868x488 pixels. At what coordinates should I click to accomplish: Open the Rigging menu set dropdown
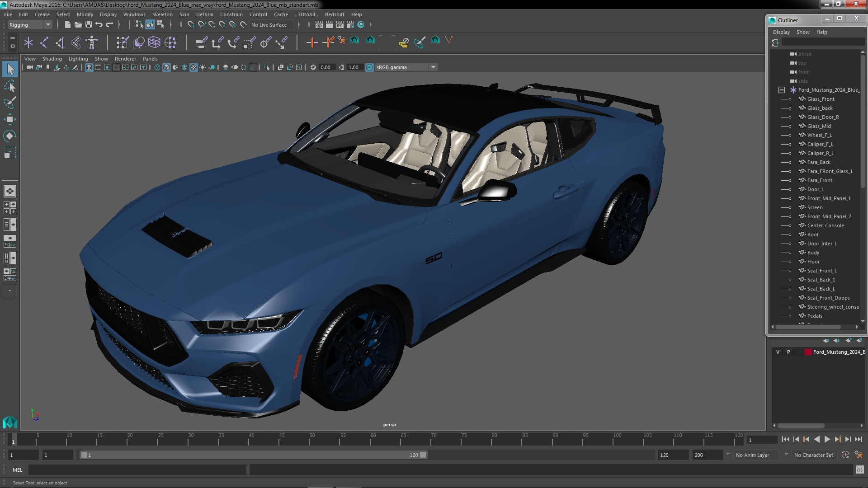pos(29,25)
